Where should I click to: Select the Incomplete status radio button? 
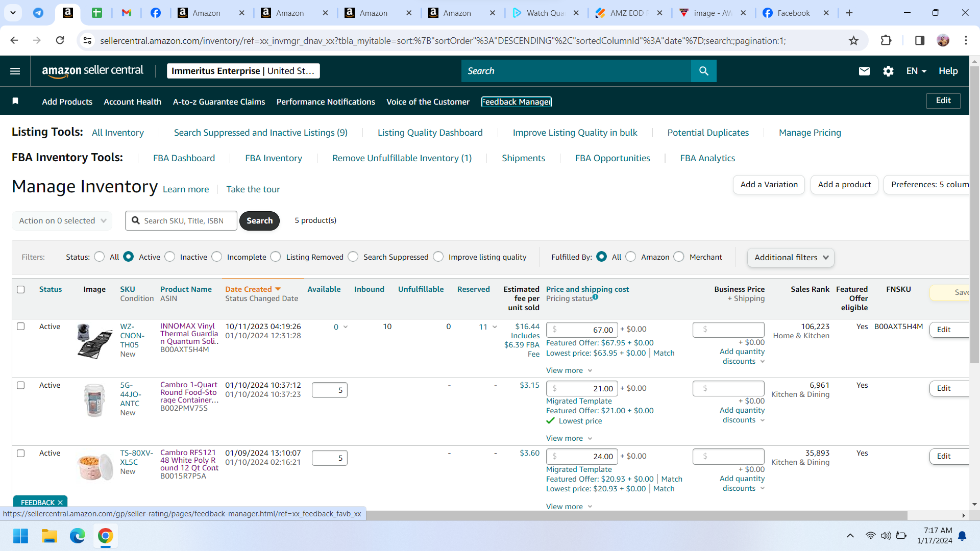(217, 257)
